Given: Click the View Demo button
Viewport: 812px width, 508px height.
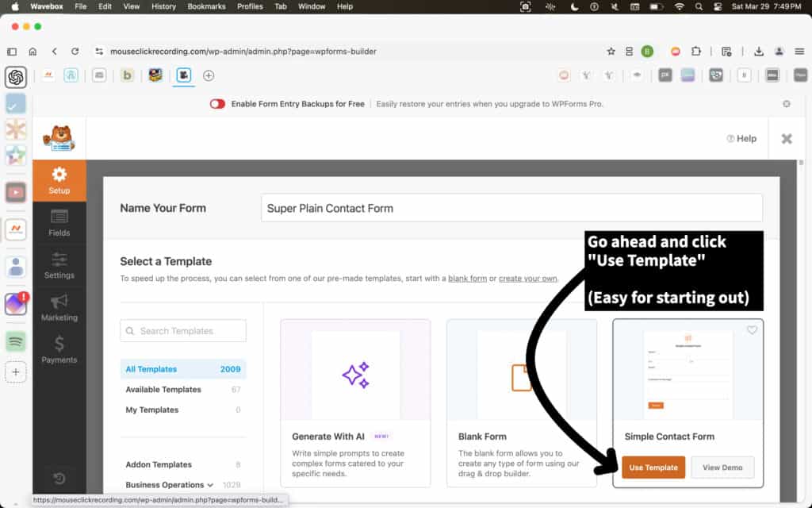Looking at the screenshot, I should (x=722, y=468).
